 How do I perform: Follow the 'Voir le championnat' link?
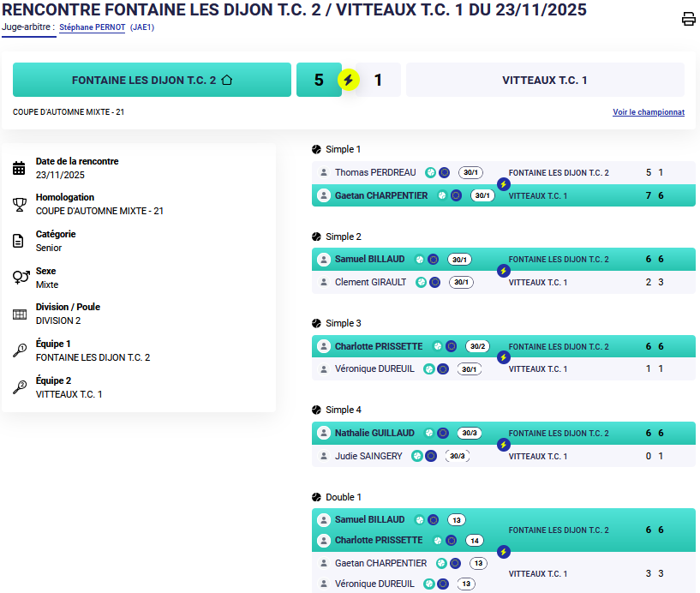[x=648, y=112]
